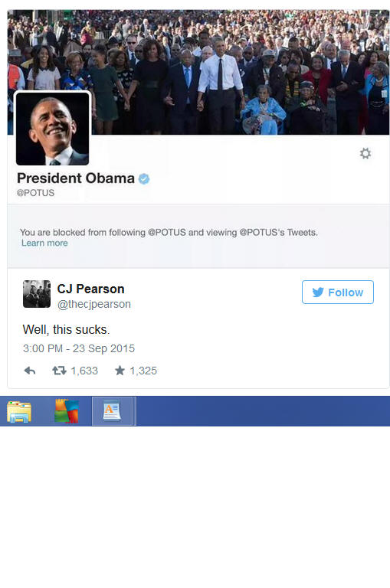Open File Explorer from the taskbar

coord(18,411)
